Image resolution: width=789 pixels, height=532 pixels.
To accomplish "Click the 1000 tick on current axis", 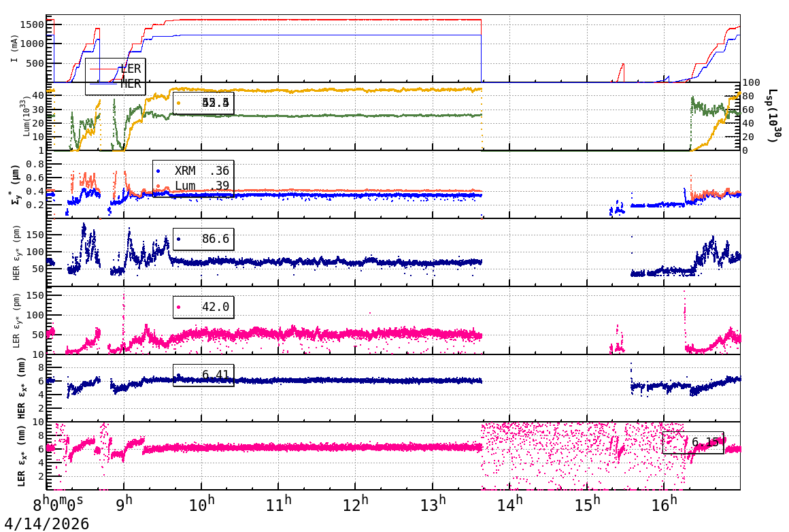I will [x=32, y=44].
